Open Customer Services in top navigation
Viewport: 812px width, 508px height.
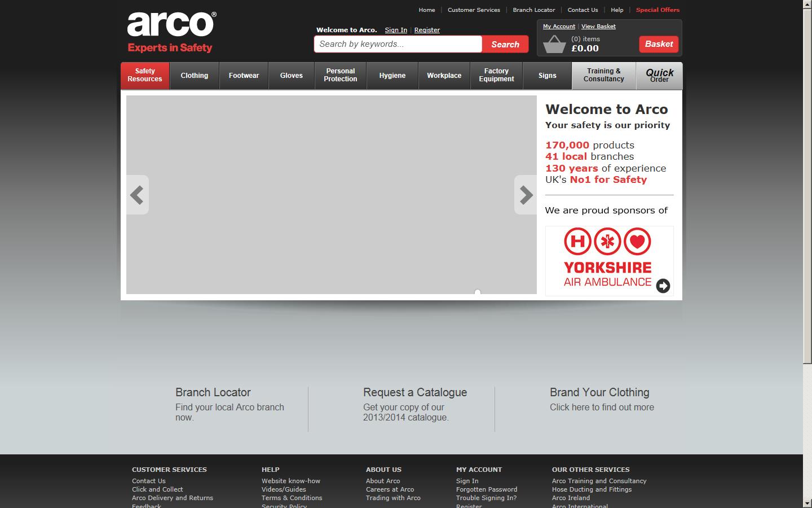point(474,10)
